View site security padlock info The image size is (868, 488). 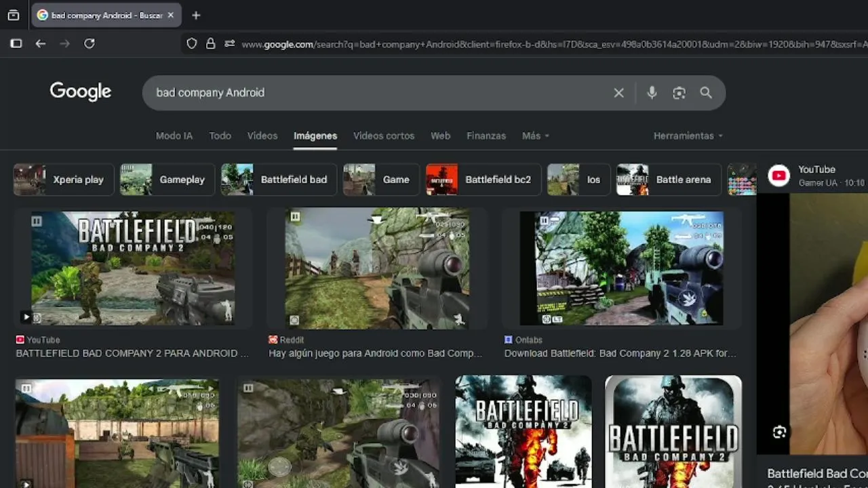point(211,43)
